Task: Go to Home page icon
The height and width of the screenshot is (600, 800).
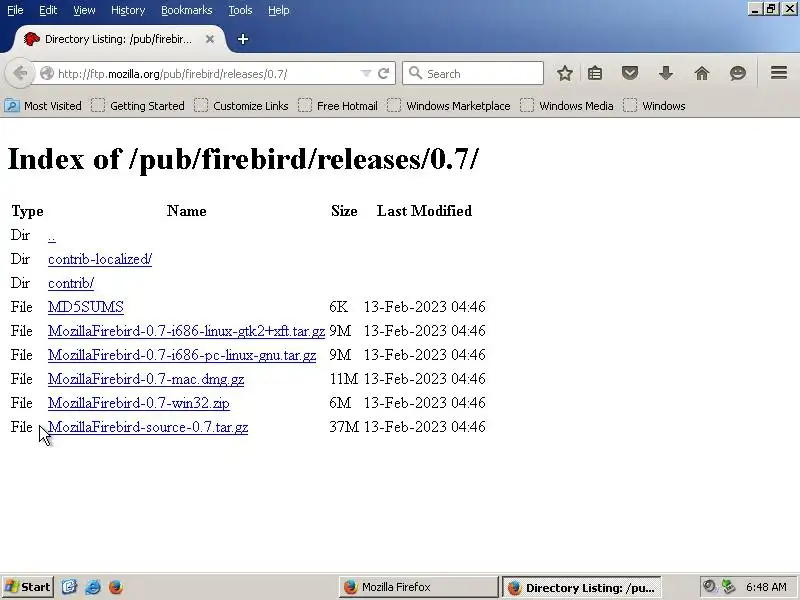Action: coord(702,73)
